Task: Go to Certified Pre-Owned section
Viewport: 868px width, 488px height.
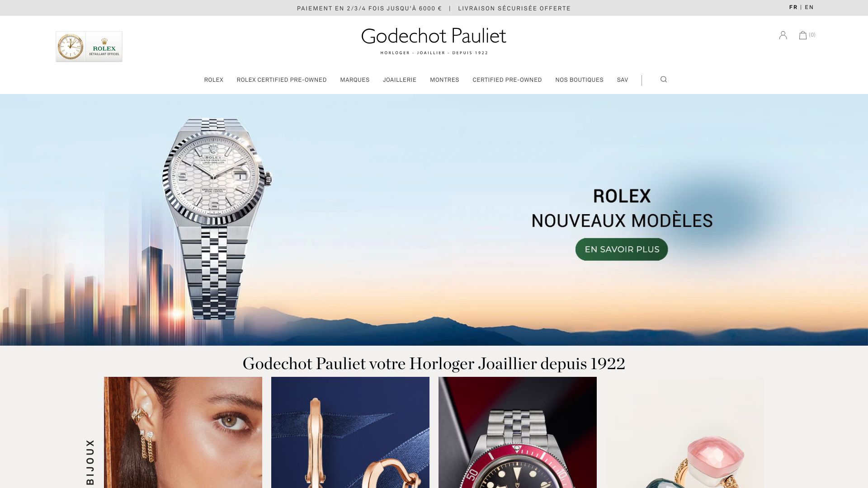Action: coord(507,80)
